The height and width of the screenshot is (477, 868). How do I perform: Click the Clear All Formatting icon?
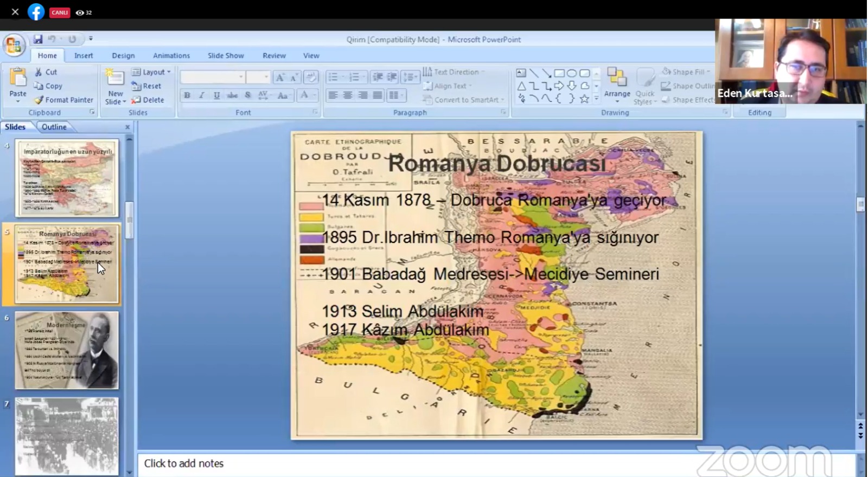[311, 77]
